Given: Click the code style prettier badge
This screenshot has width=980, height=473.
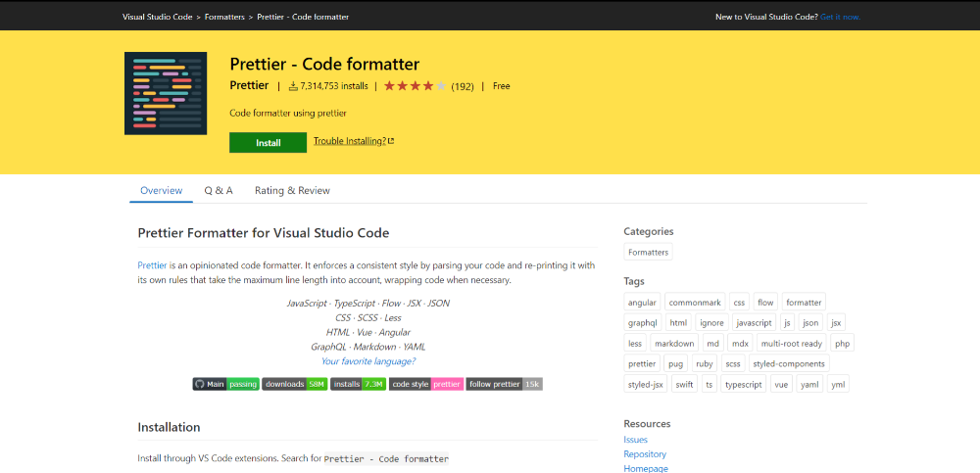Looking at the screenshot, I should point(426,384).
